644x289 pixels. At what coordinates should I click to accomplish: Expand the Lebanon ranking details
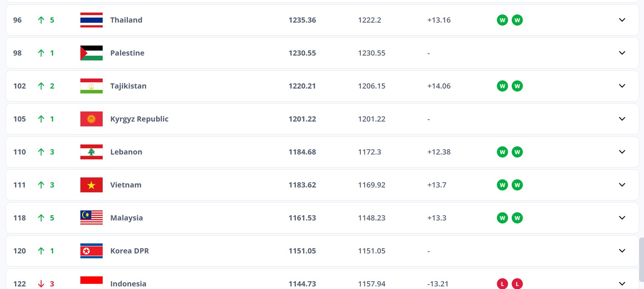click(x=622, y=152)
